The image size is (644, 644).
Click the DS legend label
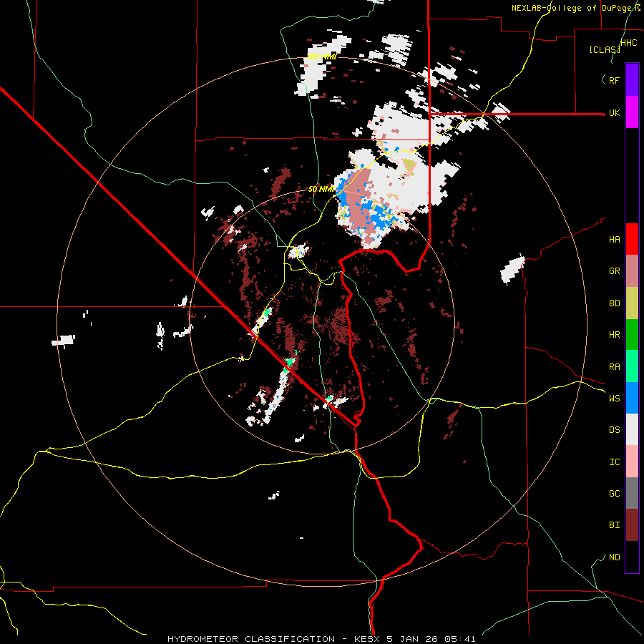pyautogui.click(x=614, y=430)
